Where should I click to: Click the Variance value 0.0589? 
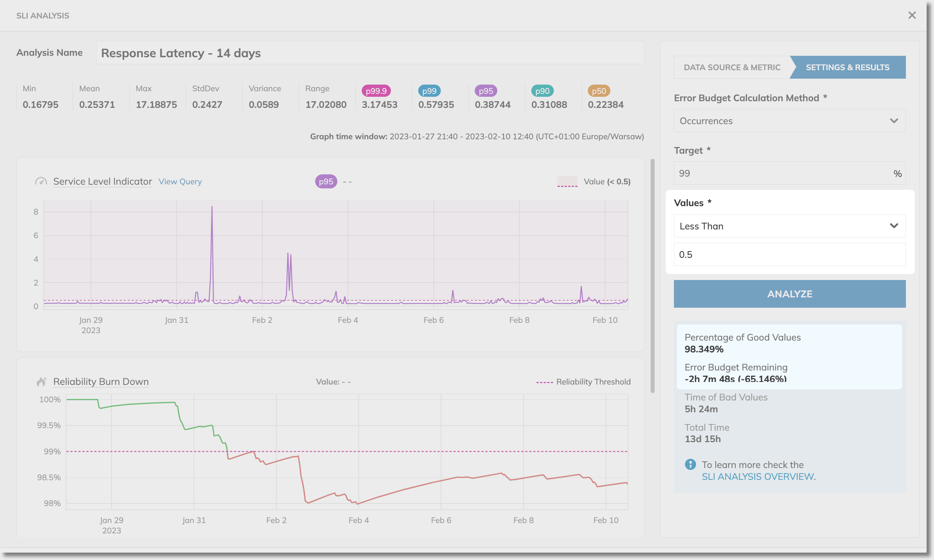pyautogui.click(x=264, y=105)
